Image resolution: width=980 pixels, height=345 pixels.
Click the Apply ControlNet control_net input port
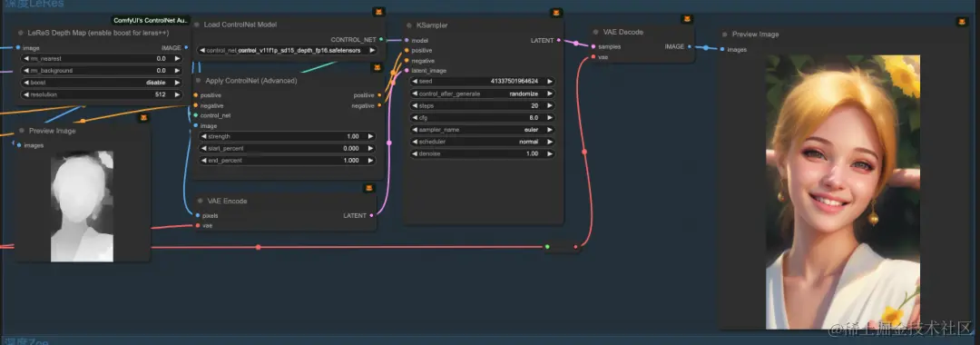click(x=196, y=115)
